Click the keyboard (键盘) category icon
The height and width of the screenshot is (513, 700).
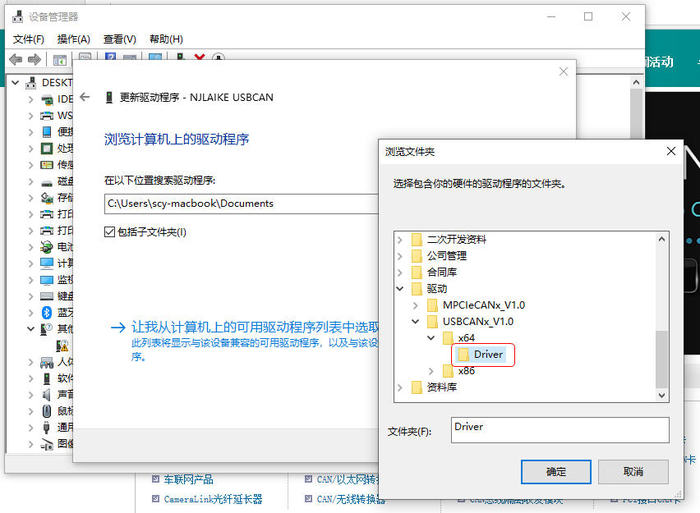coord(47,296)
